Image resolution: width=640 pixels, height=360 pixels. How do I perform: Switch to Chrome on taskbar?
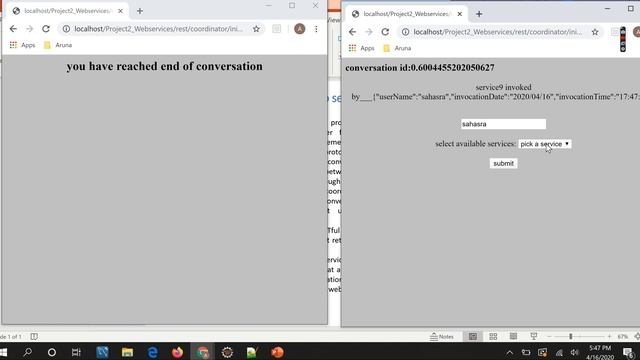pos(202,352)
